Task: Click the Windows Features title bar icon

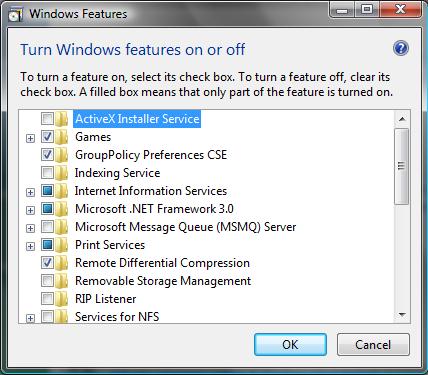Action: [15, 15]
